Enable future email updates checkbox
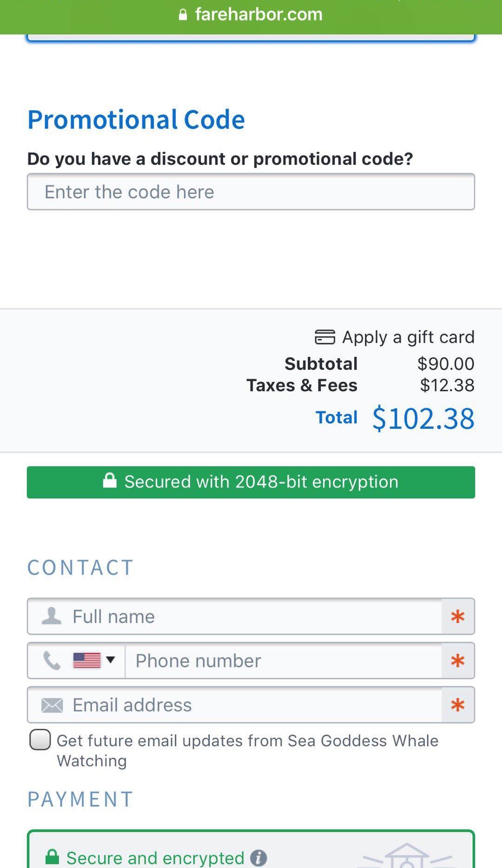The width and height of the screenshot is (502, 868). tap(40, 740)
